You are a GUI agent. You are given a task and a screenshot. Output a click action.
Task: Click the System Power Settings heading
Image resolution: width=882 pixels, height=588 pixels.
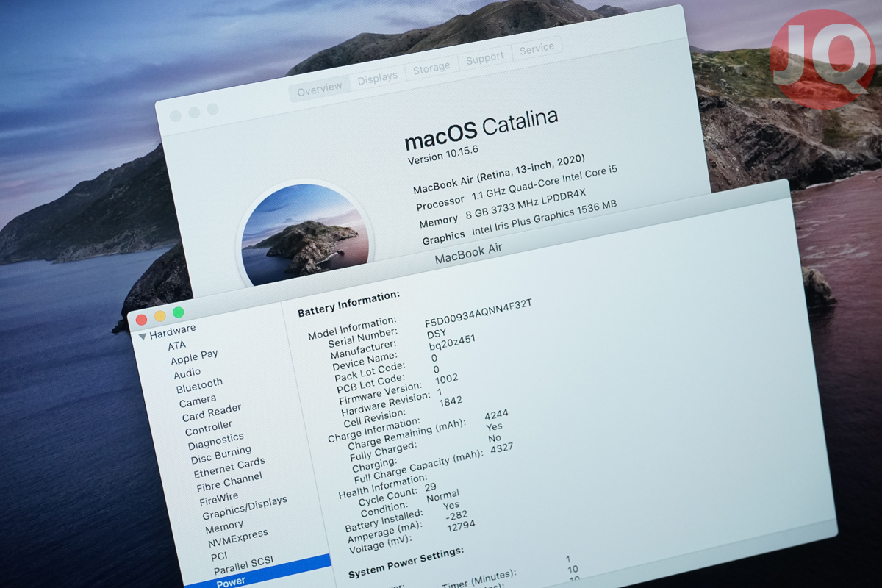click(x=406, y=562)
